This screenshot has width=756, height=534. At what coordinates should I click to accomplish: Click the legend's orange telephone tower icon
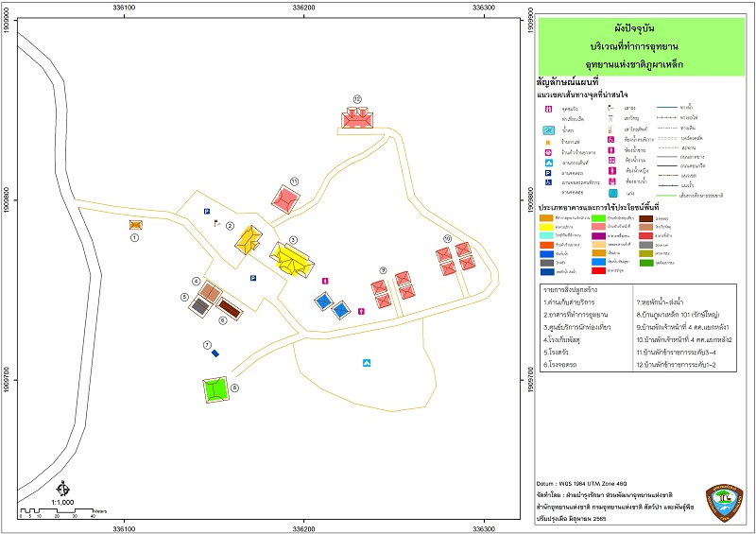pyautogui.click(x=610, y=129)
